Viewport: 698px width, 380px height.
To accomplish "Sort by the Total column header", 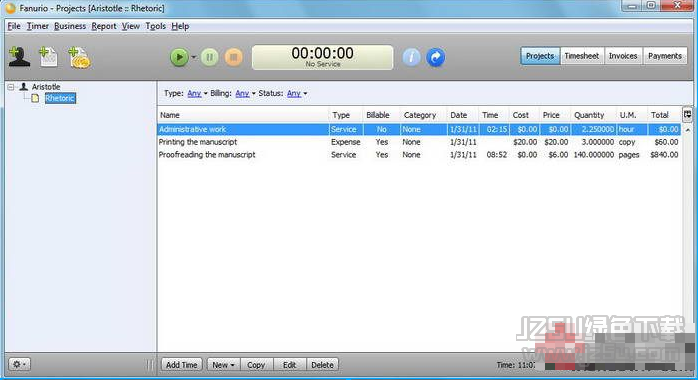I will [x=664, y=115].
